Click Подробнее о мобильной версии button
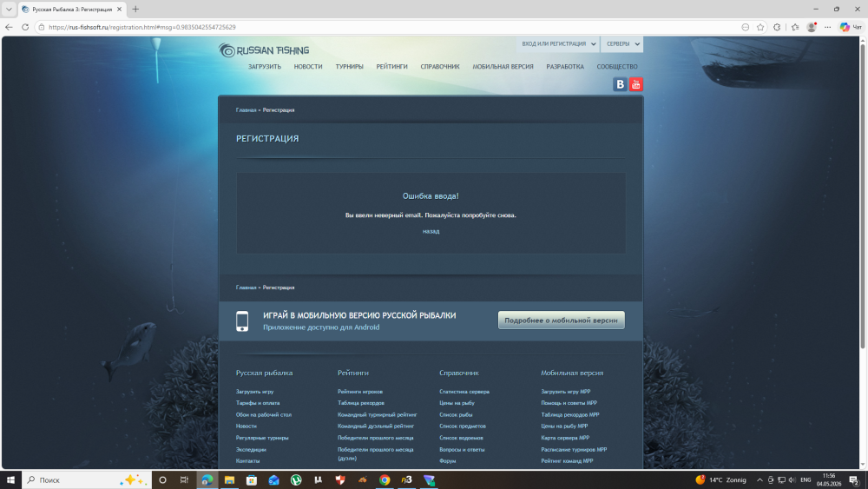 pos(562,320)
